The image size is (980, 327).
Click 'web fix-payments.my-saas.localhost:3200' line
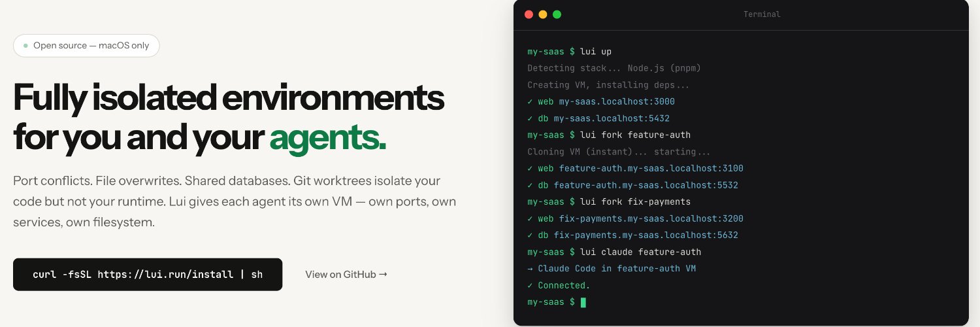click(636, 218)
